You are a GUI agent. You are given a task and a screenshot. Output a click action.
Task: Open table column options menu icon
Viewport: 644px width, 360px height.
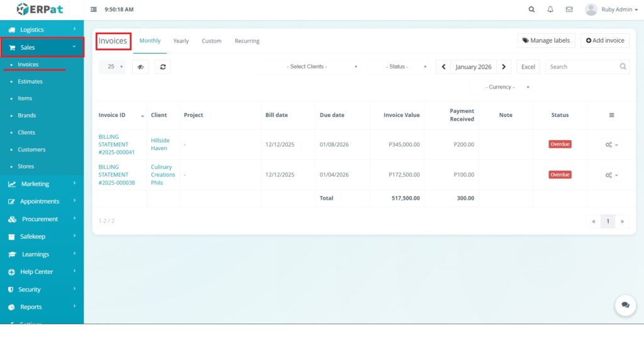(x=611, y=115)
